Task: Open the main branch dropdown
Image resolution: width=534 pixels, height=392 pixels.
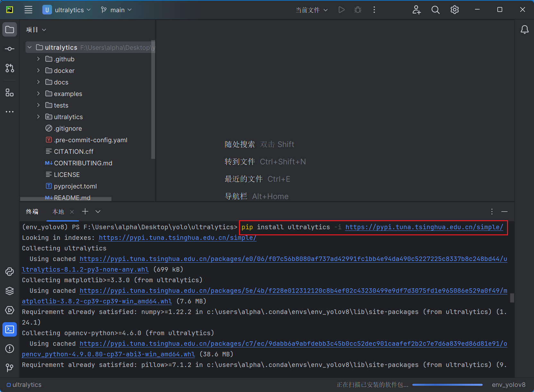Action: pos(116,10)
